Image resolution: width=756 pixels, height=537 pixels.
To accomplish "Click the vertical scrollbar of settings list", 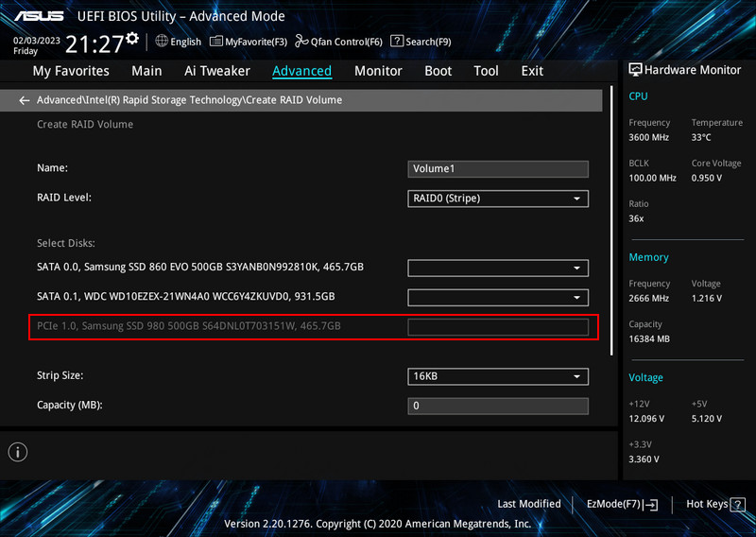I will pos(611,220).
